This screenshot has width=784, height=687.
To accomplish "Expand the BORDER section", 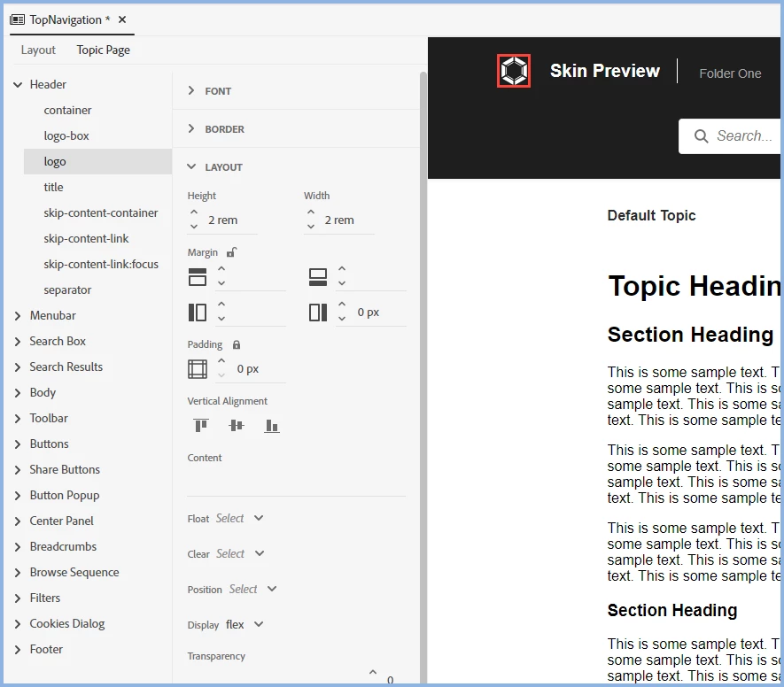I will 190,128.
